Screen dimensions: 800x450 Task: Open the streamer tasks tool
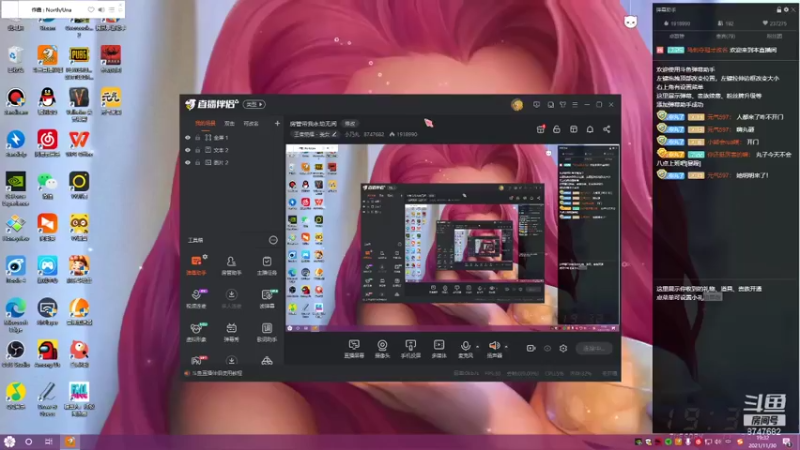(x=266, y=265)
